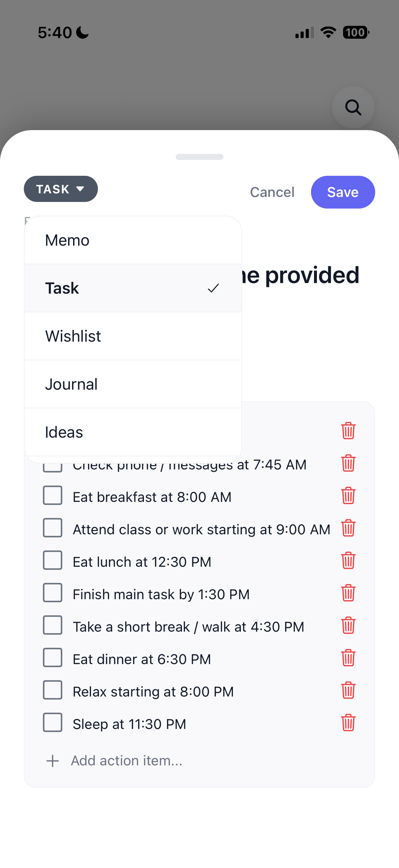Collapse the TASK type dropdown pill
The image size is (399, 868).
[61, 189]
